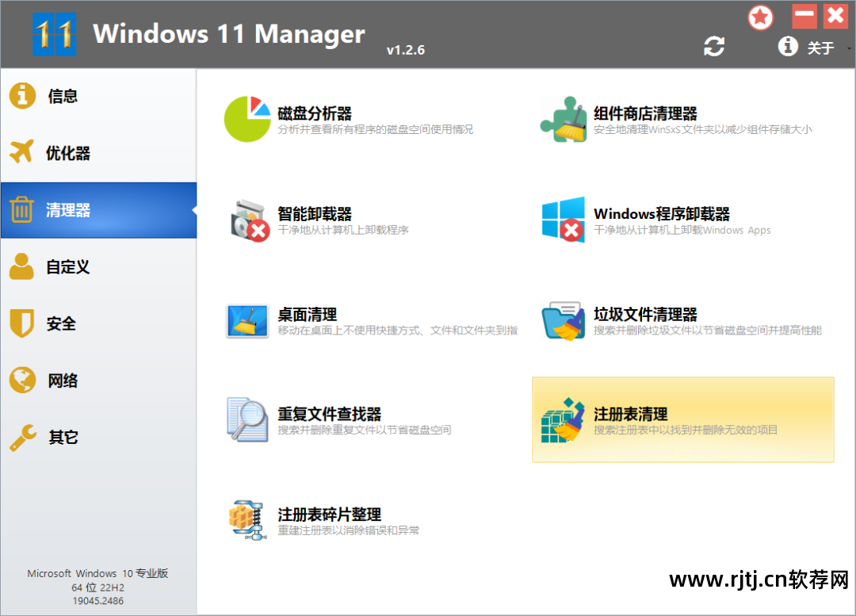Viewport: 856px width, 616px height.
Task: Switch to the 优化器 tab label
Action: pos(68,153)
